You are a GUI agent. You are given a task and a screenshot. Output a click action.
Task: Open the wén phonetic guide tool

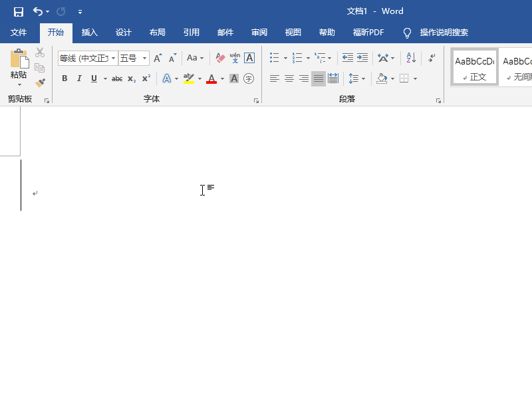coord(235,58)
